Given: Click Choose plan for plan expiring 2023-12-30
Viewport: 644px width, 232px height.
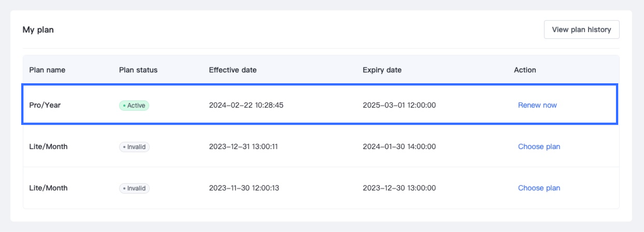Looking at the screenshot, I should coord(539,188).
